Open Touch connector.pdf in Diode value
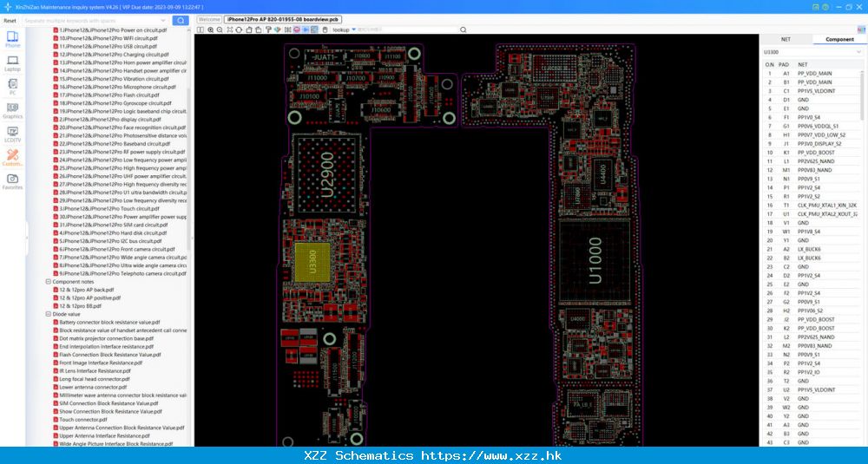The height and width of the screenshot is (464, 868). (80, 420)
